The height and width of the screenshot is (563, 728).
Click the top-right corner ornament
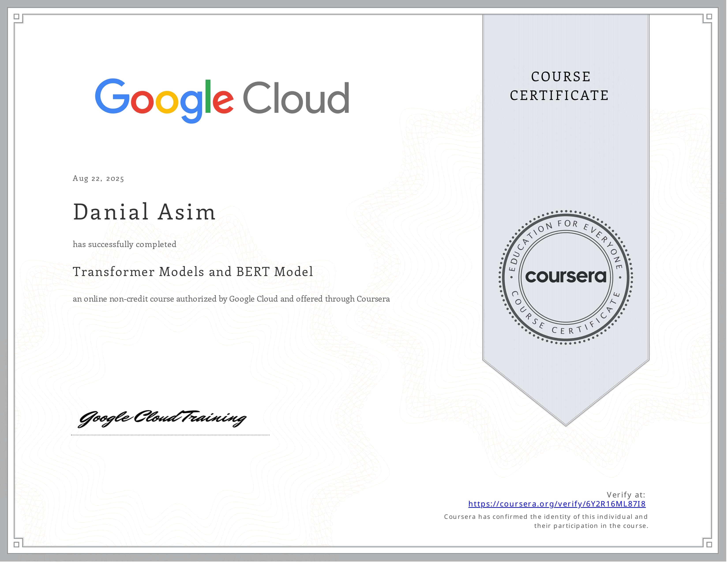[709, 17]
